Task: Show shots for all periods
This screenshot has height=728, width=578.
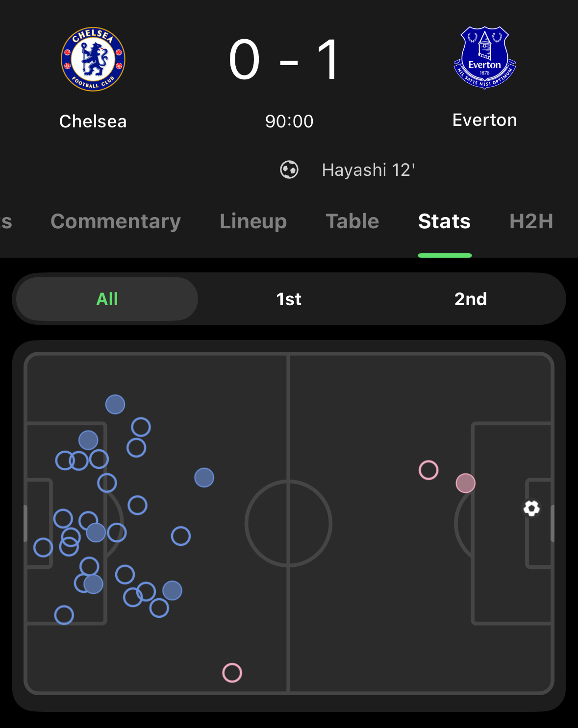Action: click(107, 299)
